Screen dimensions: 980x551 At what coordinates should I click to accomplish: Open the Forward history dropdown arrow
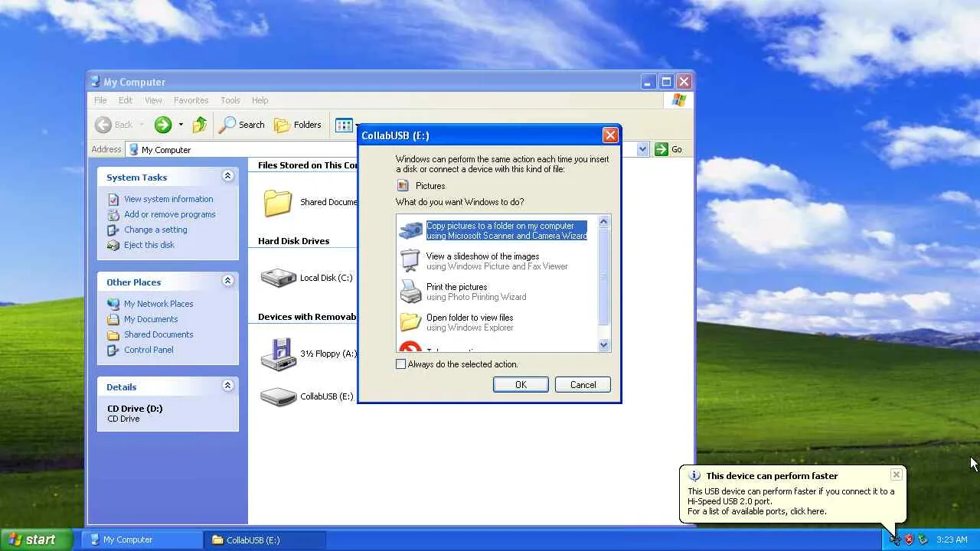point(181,125)
